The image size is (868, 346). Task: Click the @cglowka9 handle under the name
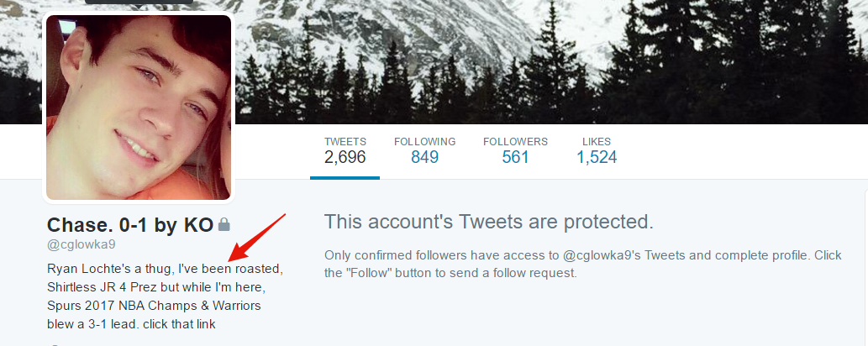pyautogui.click(x=82, y=245)
